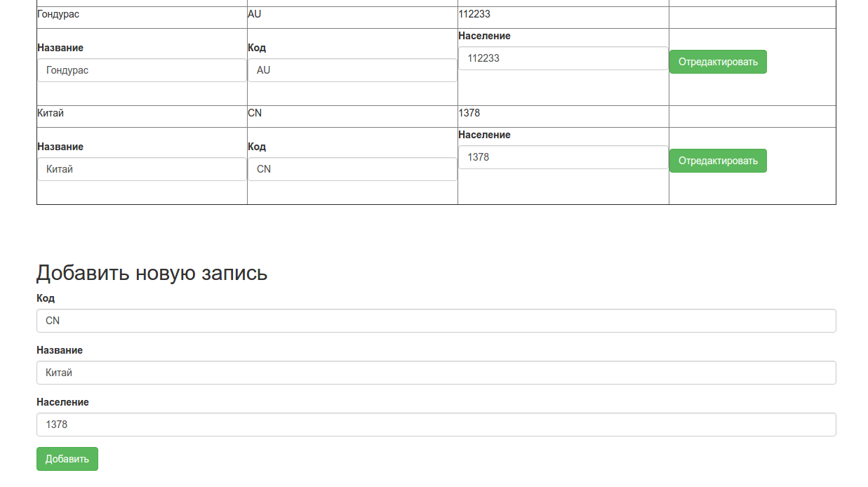This screenshot has width=868, height=487.
Task: Select the Население input with 112233
Action: tap(563, 58)
